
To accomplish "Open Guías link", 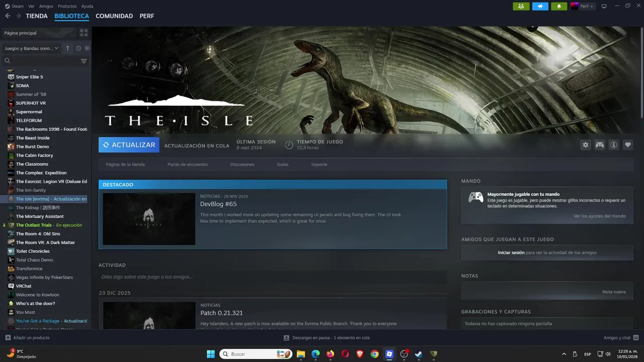I will (x=283, y=164).
